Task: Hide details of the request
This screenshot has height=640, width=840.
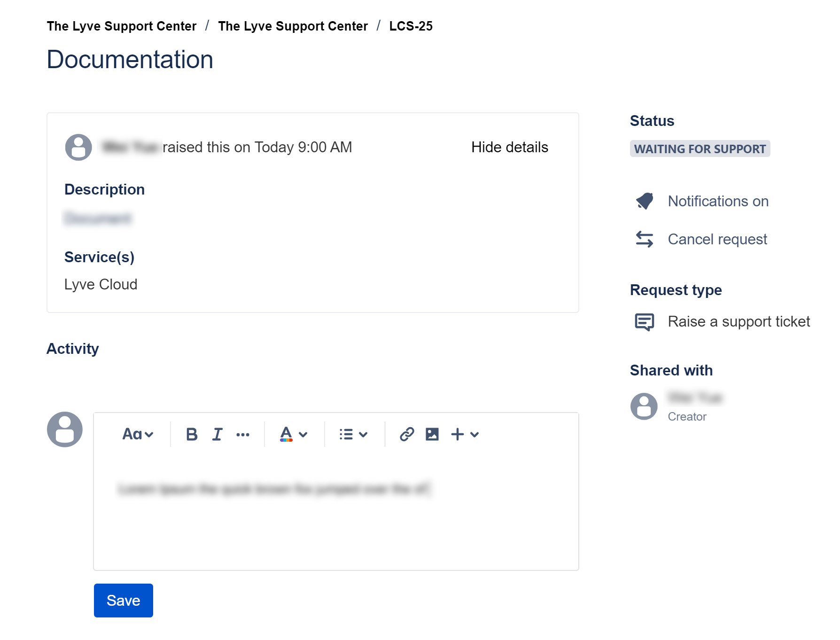Action: coord(509,147)
